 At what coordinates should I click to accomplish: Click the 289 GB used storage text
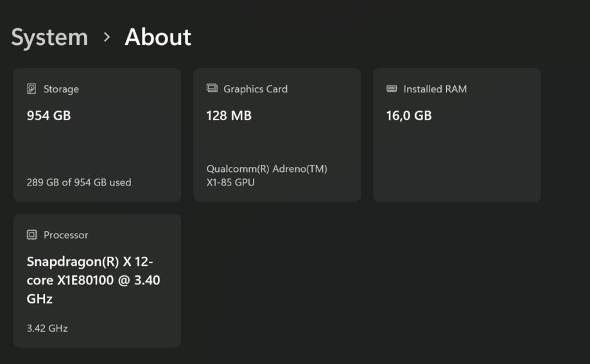point(79,182)
